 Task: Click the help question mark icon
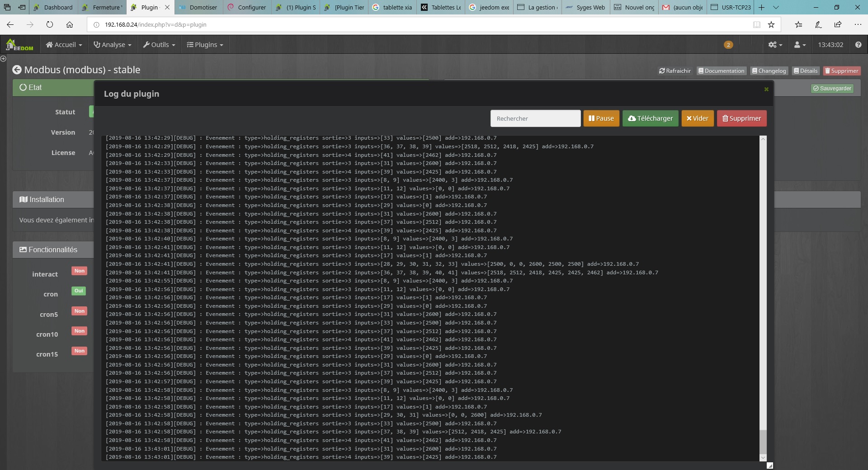[x=858, y=45]
